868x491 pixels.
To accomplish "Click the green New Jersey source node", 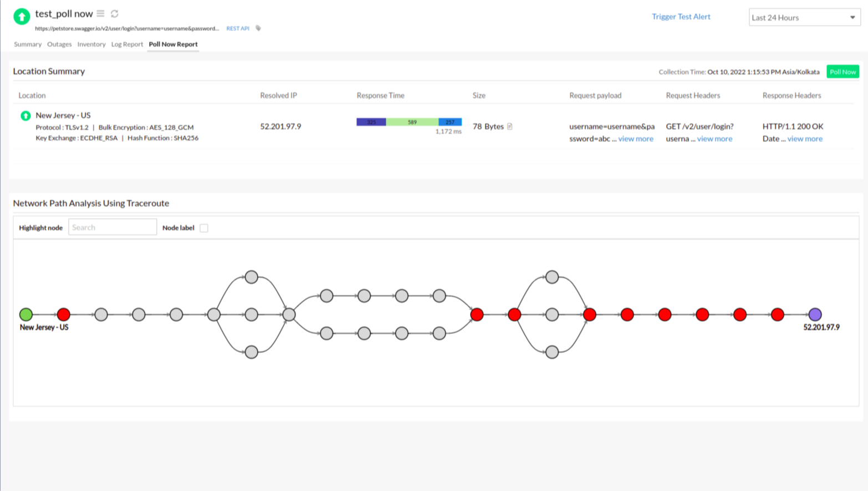I will (26, 315).
